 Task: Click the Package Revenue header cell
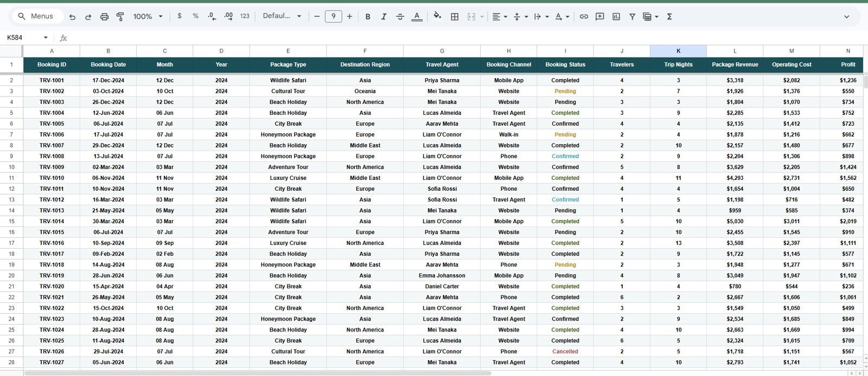point(735,64)
